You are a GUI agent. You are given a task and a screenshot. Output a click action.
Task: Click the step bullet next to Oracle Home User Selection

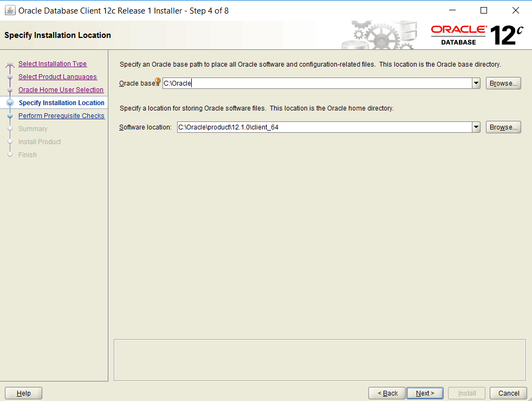tap(10, 89)
